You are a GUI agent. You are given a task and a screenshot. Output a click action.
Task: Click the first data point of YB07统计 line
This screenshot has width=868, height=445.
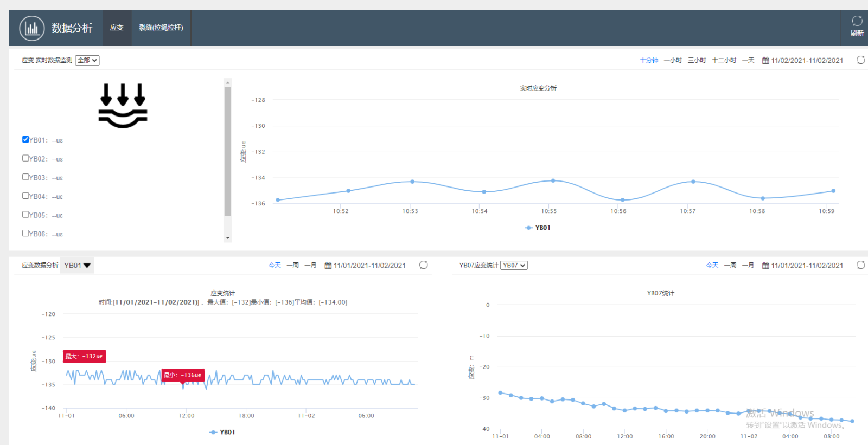pyautogui.click(x=500, y=392)
